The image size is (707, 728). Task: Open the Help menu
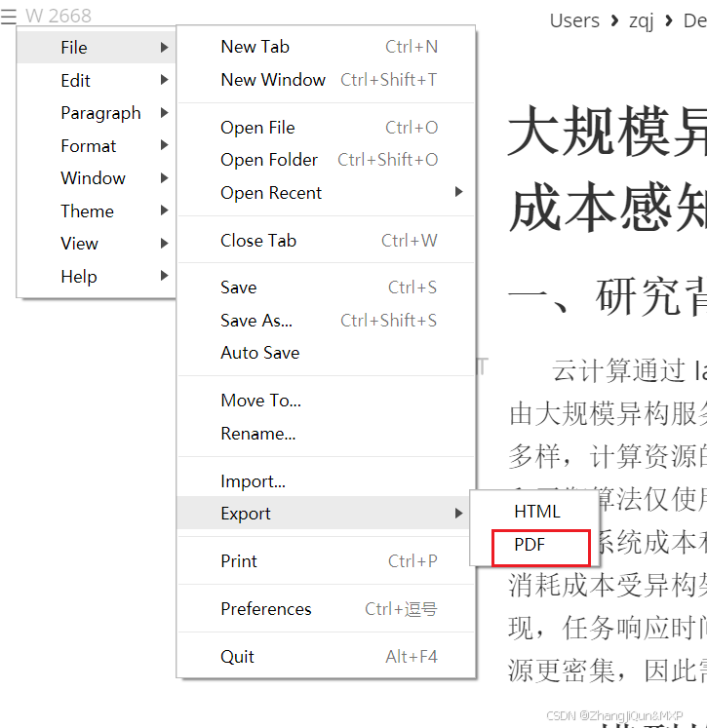click(x=97, y=276)
